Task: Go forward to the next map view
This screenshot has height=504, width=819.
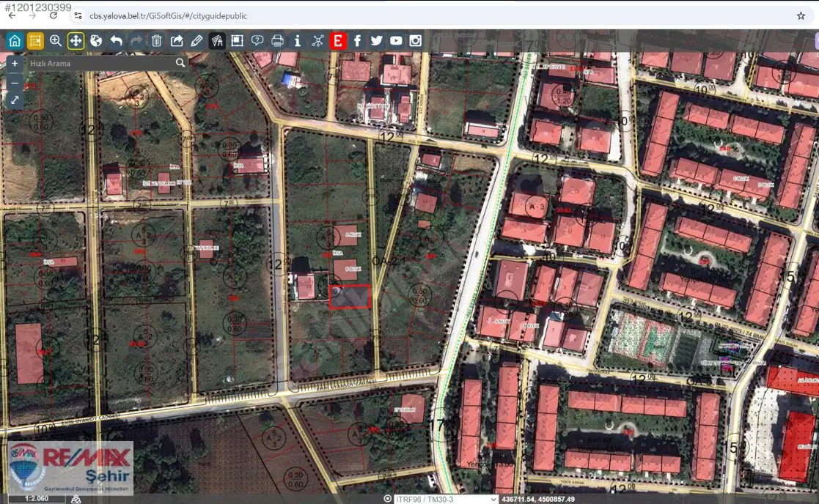Action: [136, 41]
